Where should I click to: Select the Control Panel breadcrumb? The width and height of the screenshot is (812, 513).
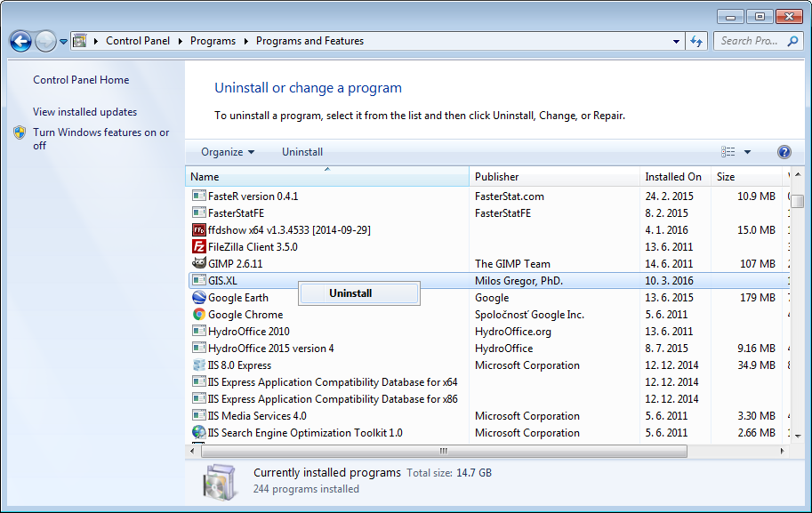[138, 41]
